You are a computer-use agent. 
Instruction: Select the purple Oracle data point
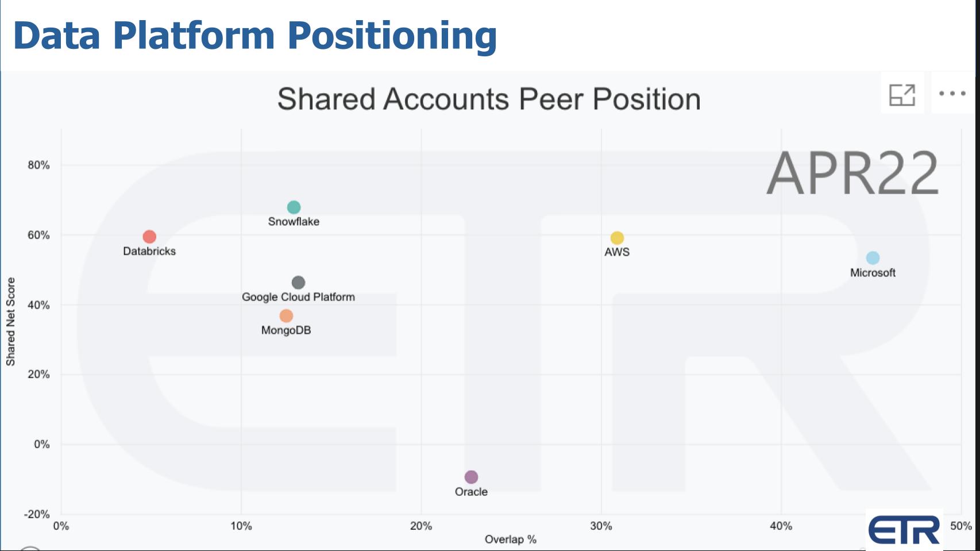click(x=471, y=477)
